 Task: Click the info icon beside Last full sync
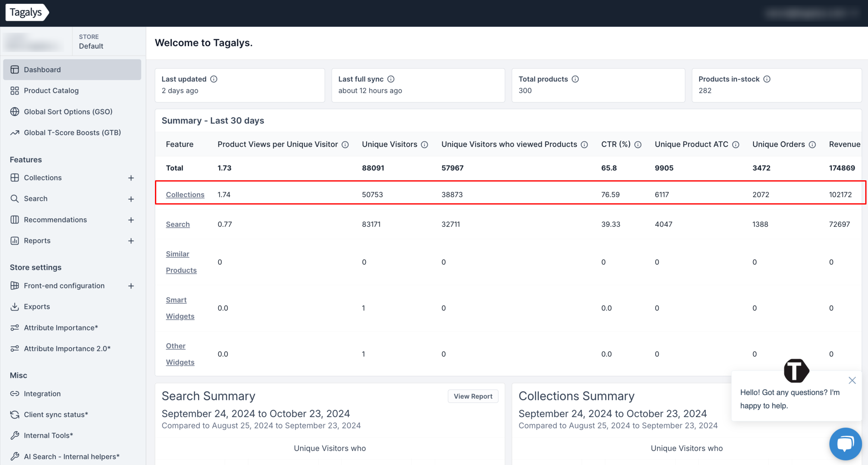point(391,79)
